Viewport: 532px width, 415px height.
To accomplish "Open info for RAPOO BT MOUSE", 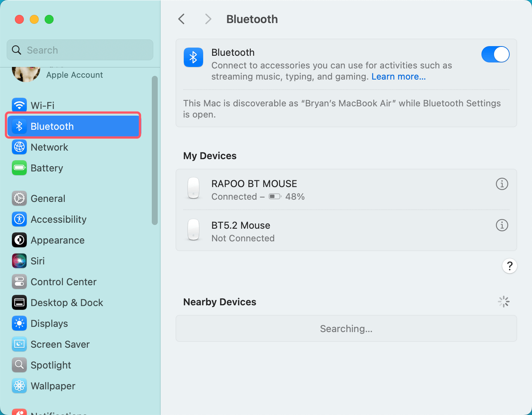I will 502,184.
